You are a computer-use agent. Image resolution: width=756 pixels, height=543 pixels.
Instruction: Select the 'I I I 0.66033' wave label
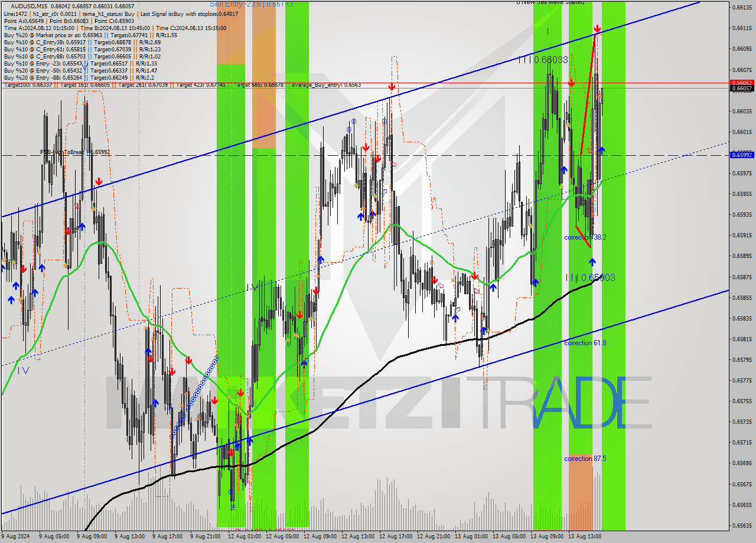pos(543,60)
